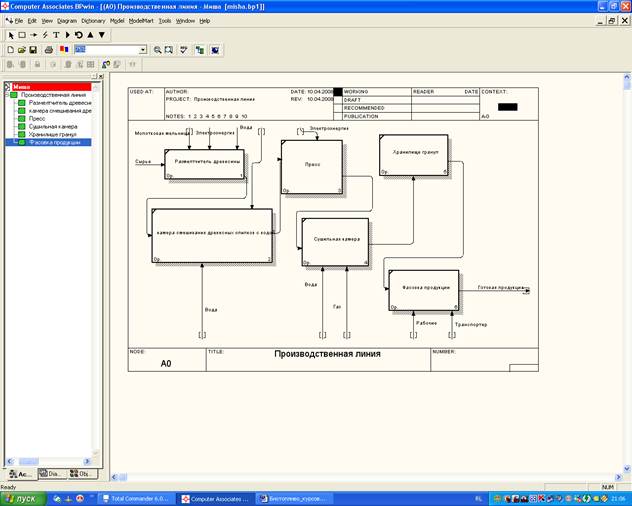This screenshot has width=632, height=506.
Task: Click the wood shredder activity box numbered 1
Action: click(205, 164)
